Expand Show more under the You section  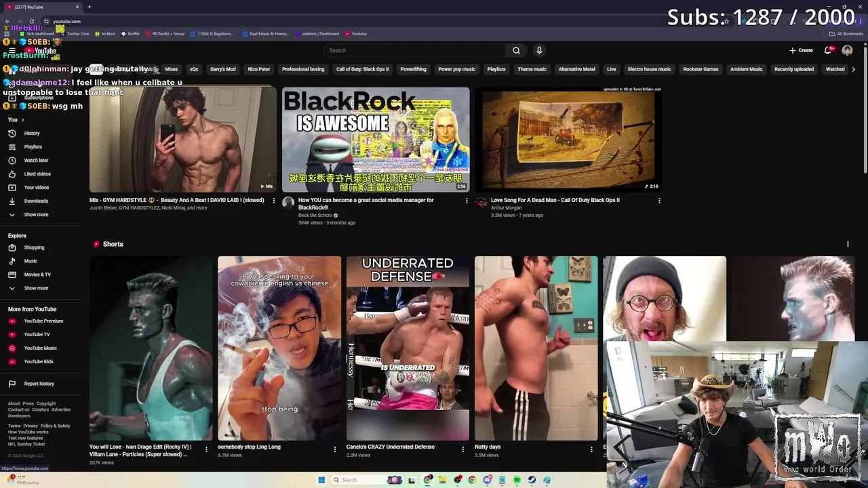[x=42, y=215]
